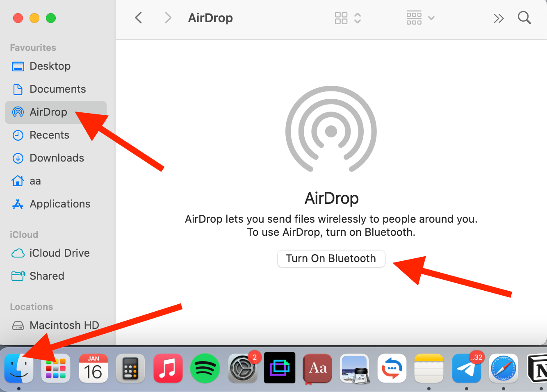Zoom window with the green button
Image resolution: width=547 pixels, height=392 pixels.
pyautogui.click(x=51, y=18)
